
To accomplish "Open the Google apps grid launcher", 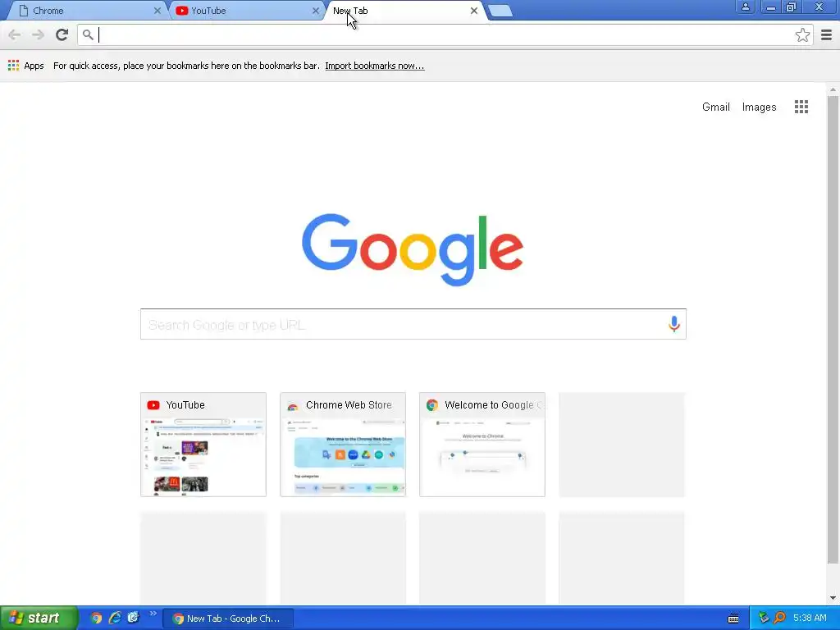I will (801, 107).
